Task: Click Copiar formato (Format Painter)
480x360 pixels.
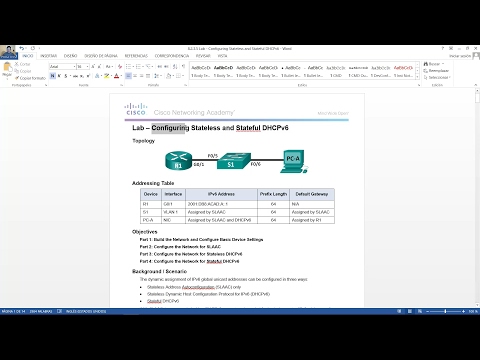Action: pos(30,78)
